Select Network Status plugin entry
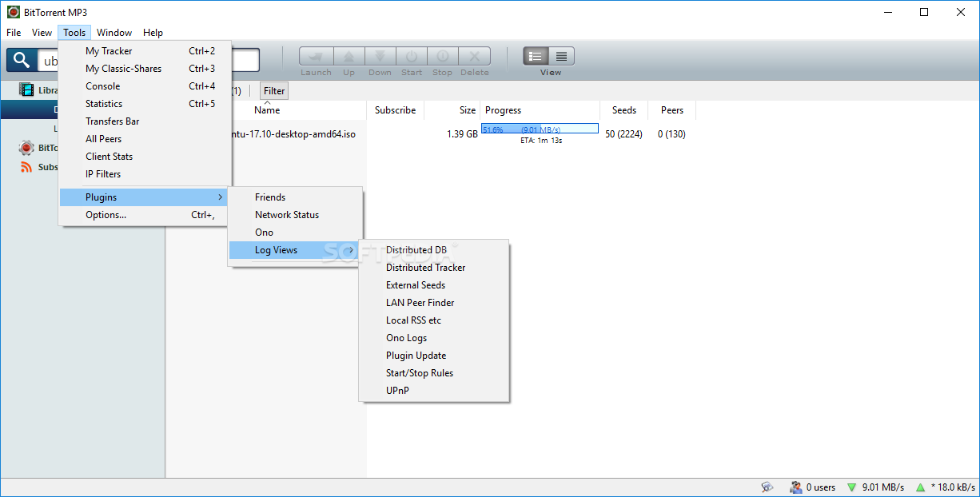Screen dimensions: 980x497 [296, 215]
